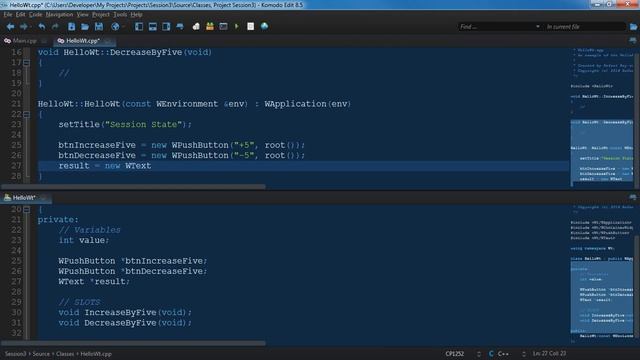The width and height of the screenshot is (640, 360).
Task: Click 'void IncreaseByFive(void);' declaration in lower pane
Action: (125, 313)
